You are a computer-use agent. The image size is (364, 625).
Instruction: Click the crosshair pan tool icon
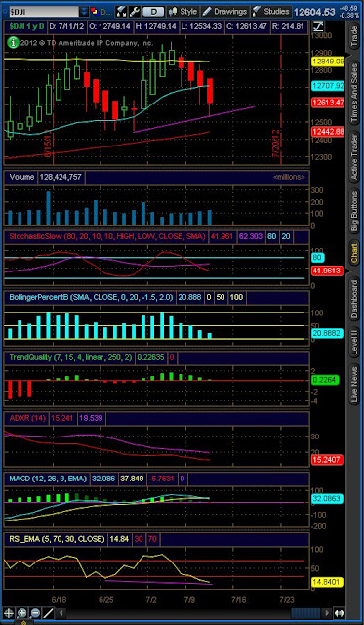9,612
